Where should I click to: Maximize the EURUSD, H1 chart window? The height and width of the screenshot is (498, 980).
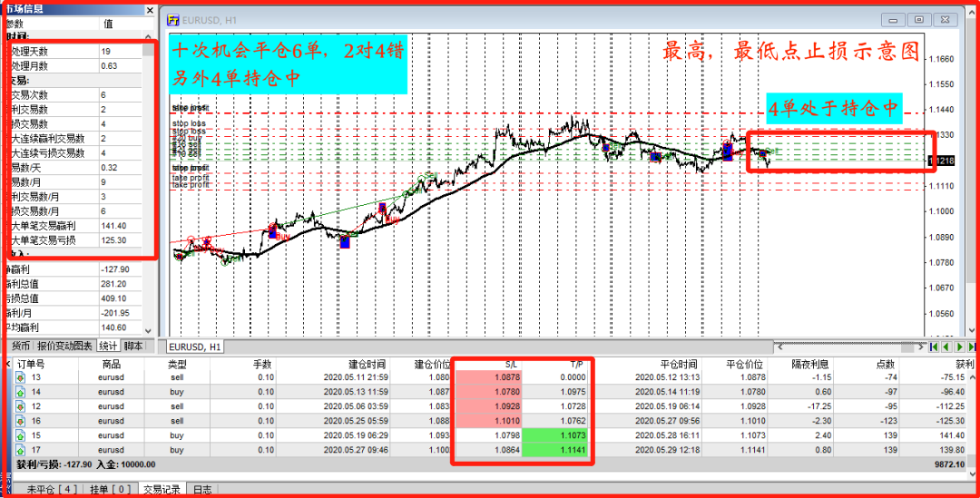point(918,20)
